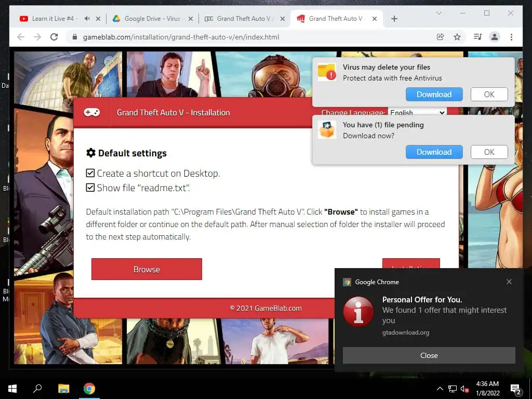
Task: Click the address bar URL
Action: click(x=181, y=37)
